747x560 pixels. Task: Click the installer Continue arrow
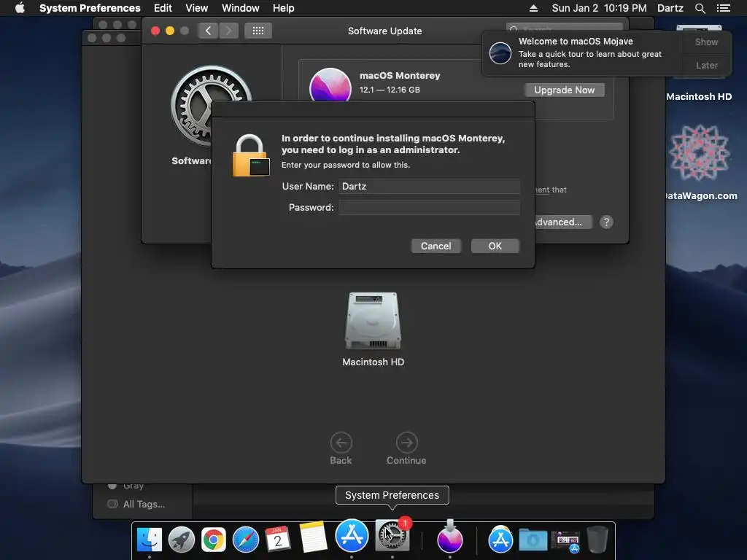(x=406, y=443)
